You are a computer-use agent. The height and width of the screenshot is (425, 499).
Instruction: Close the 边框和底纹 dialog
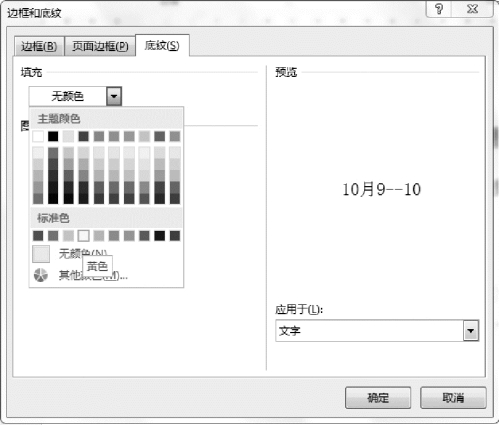473,9
